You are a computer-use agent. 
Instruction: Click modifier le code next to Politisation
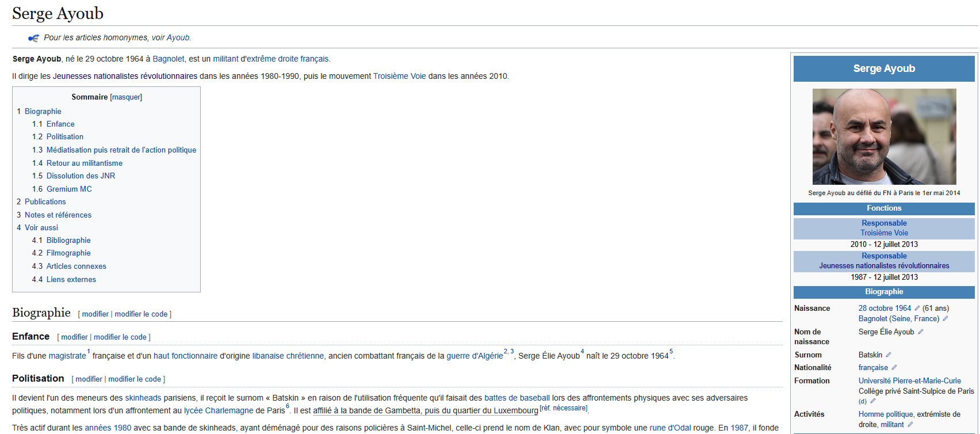135,379
